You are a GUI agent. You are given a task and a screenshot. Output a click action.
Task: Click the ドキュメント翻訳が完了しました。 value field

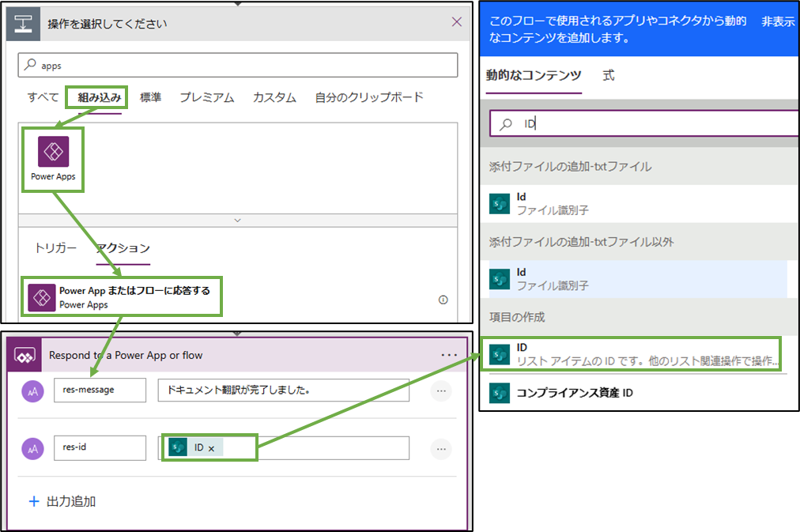point(283,390)
